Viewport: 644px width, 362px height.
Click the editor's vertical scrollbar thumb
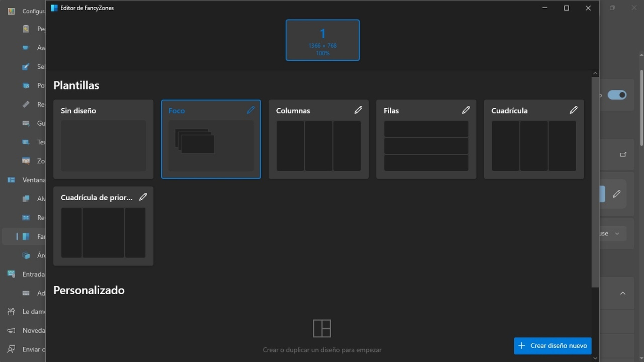[595, 182]
